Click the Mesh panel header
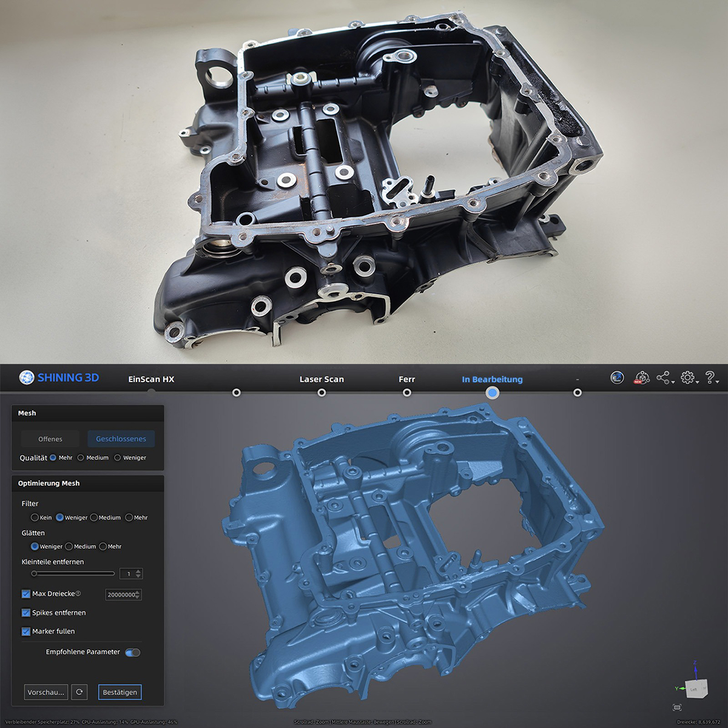This screenshot has height=728, width=728. pos(88,413)
